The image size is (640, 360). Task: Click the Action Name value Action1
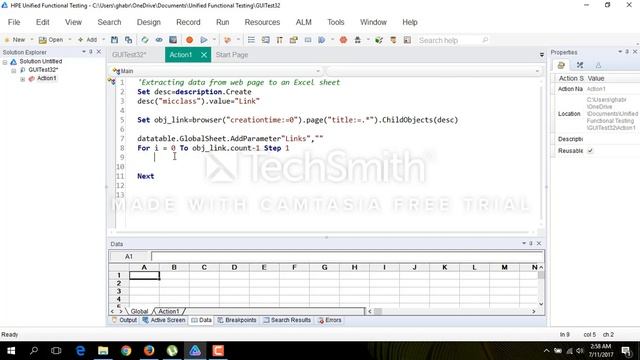(x=596, y=89)
